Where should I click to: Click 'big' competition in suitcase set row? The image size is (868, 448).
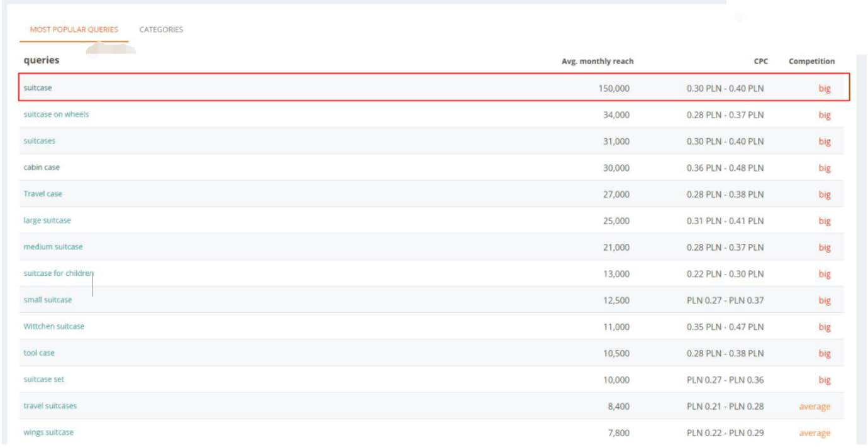click(825, 380)
